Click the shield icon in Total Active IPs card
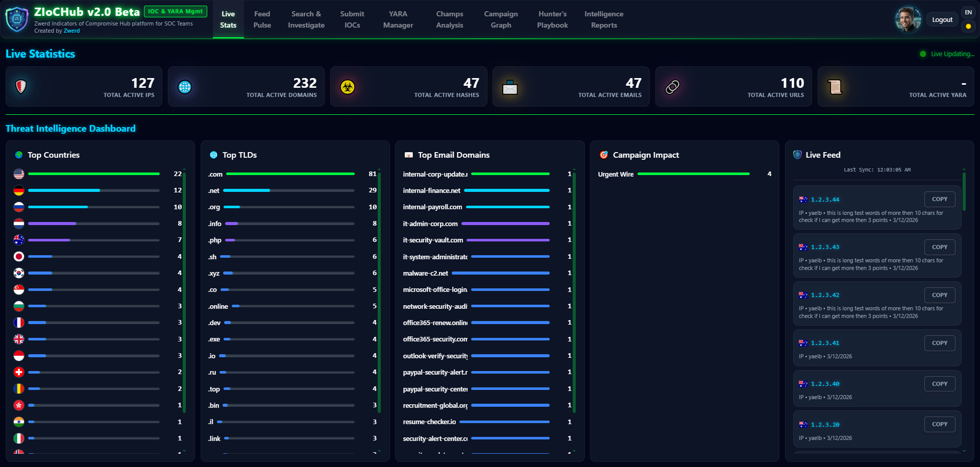The height and width of the screenshot is (467, 980). (x=21, y=87)
